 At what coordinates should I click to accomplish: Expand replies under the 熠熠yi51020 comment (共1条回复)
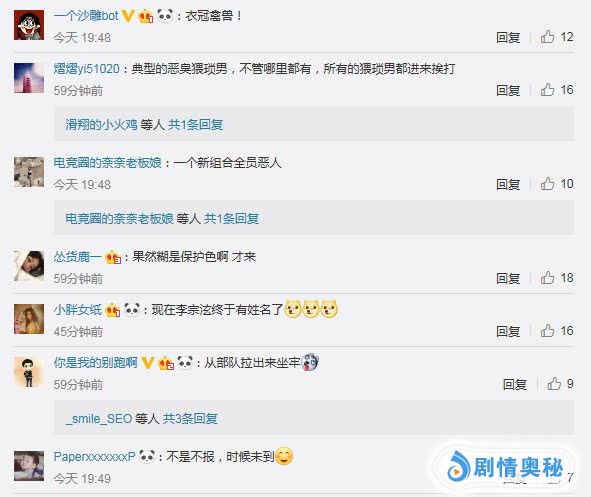[x=195, y=125]
